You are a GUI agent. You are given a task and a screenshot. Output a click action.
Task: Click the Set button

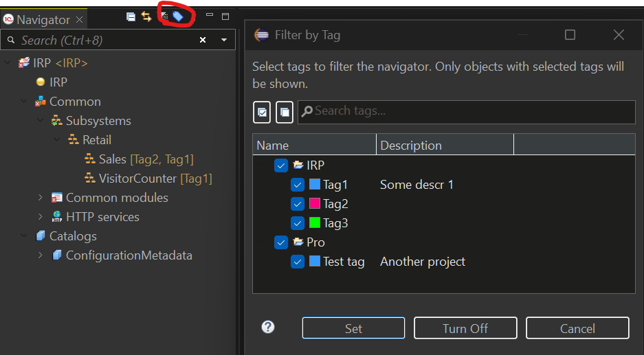[354, 328]
